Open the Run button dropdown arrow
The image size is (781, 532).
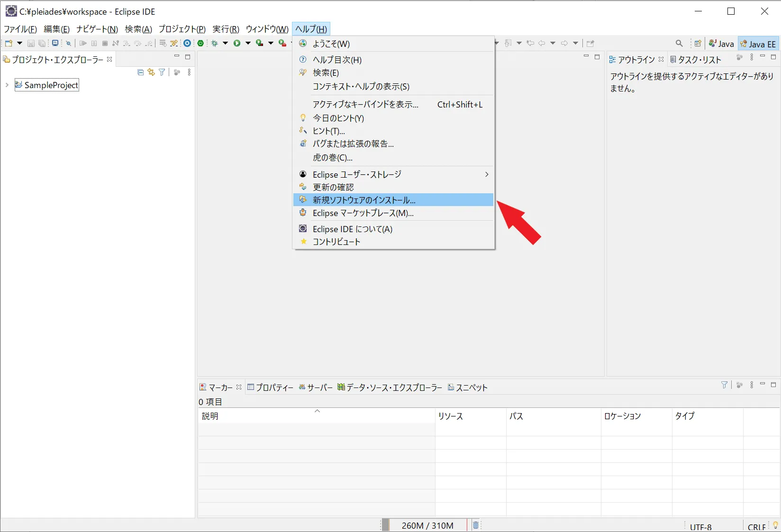(248, 43)
